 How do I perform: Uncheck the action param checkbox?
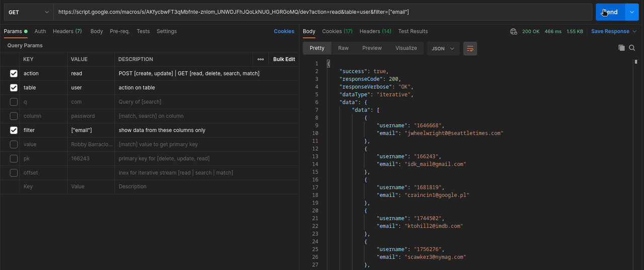[x=14, y=73]
